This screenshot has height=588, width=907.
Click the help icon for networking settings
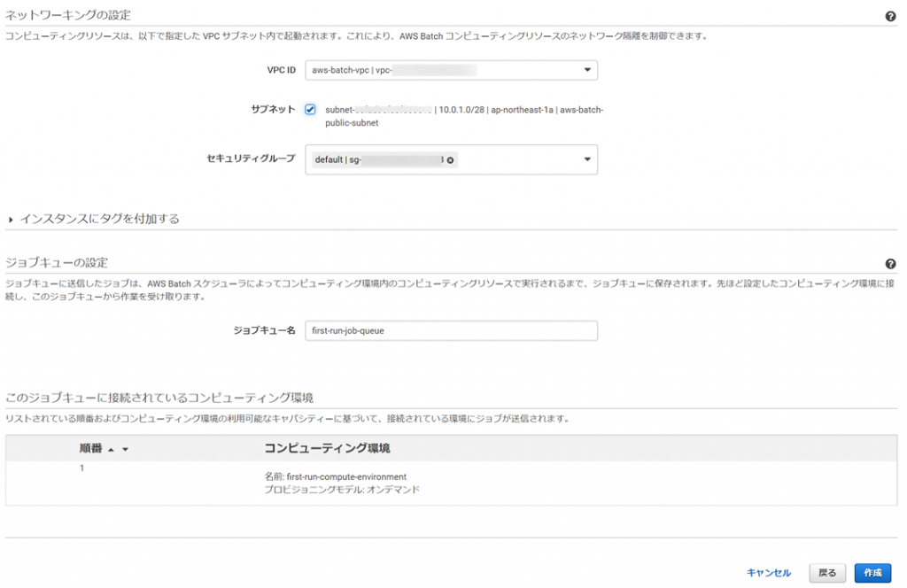[890, 17]
